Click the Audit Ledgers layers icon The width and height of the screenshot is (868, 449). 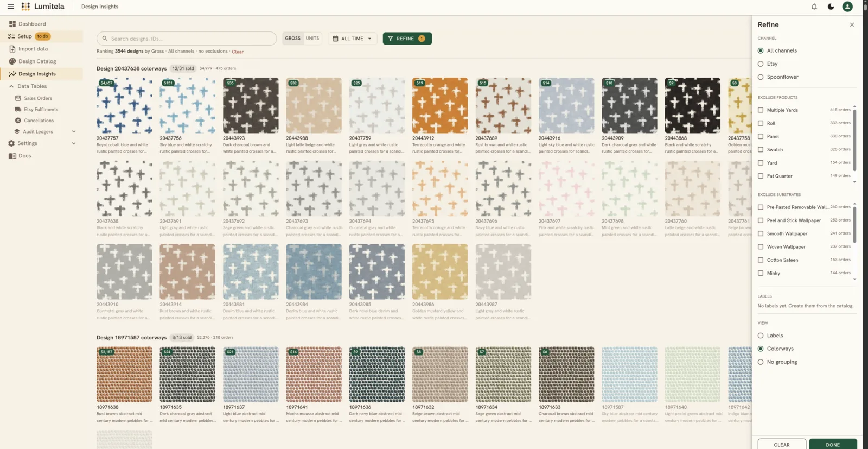(17, 131)
